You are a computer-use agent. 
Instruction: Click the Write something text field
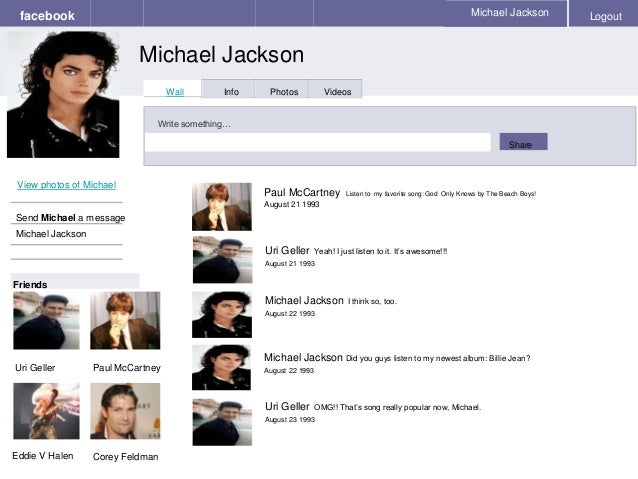click(x=317, y=142)
